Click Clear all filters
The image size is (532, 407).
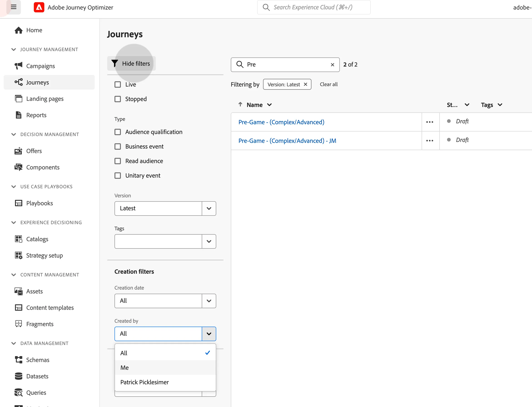[x=329, y=84]
